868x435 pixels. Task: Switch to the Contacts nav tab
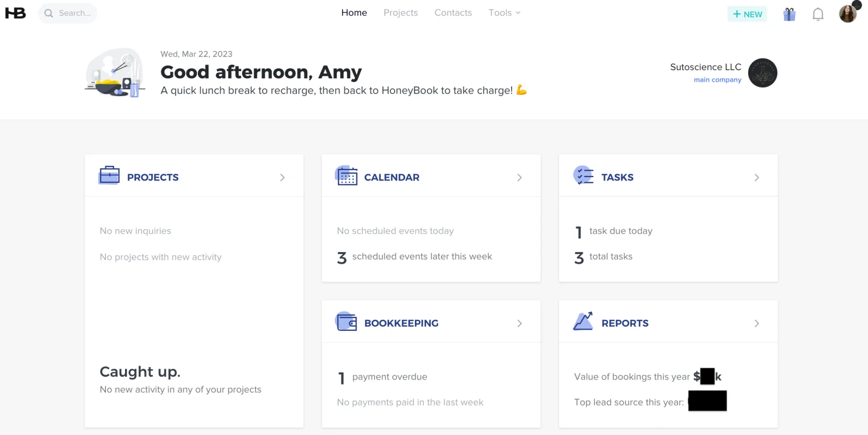coord(453,13)
